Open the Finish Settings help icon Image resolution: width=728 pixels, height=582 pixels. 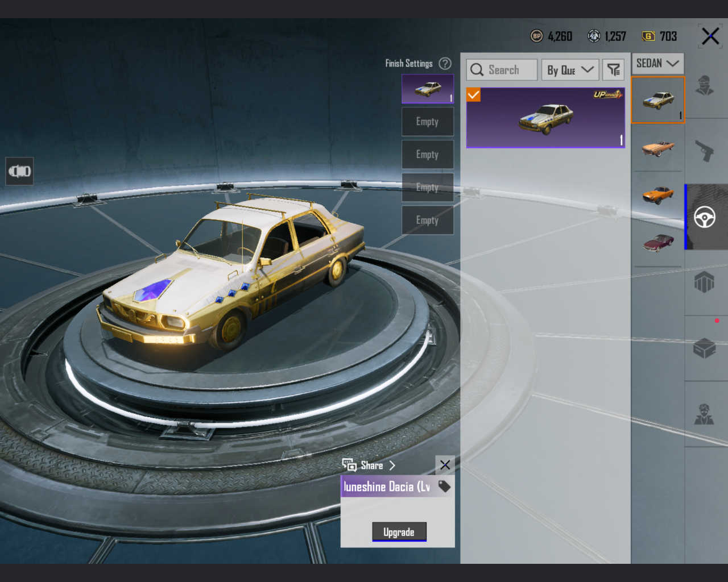(x=445, y=64)
